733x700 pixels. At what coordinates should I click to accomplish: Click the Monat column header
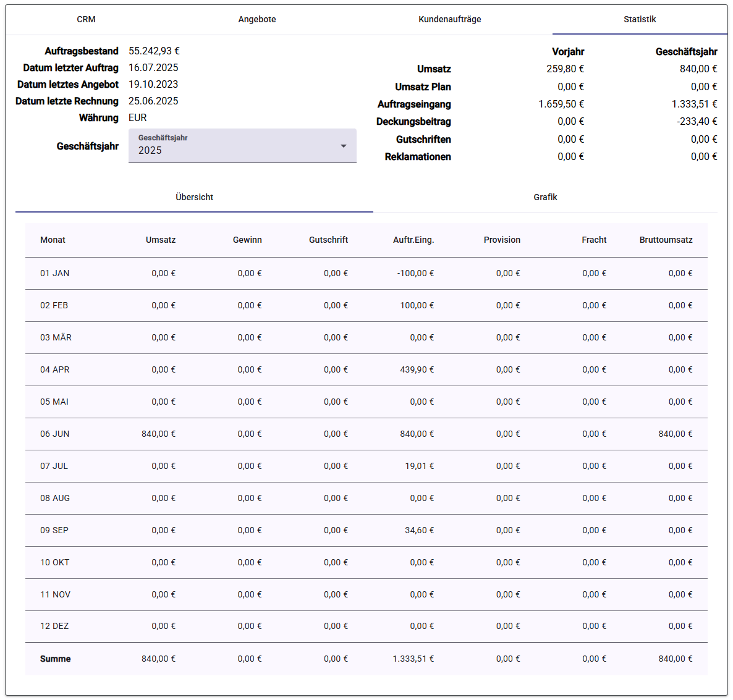[x=53, y=240]
